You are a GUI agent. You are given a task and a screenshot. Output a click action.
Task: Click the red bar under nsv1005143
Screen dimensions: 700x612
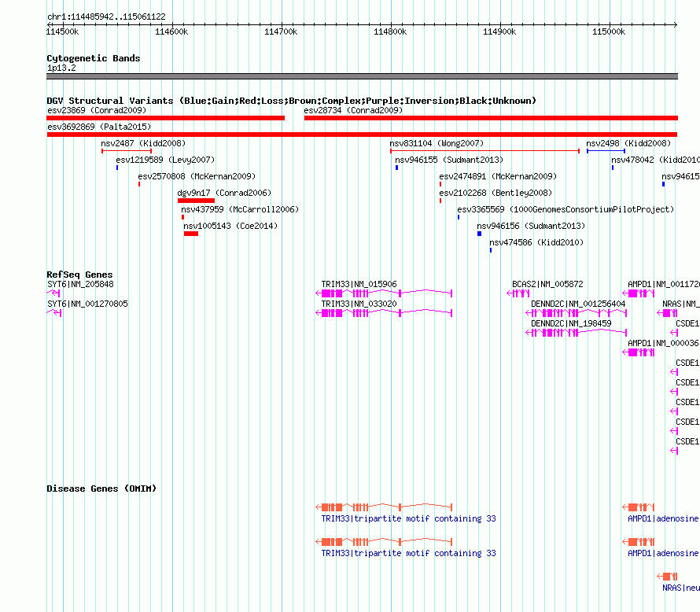(x=190, y=234)
